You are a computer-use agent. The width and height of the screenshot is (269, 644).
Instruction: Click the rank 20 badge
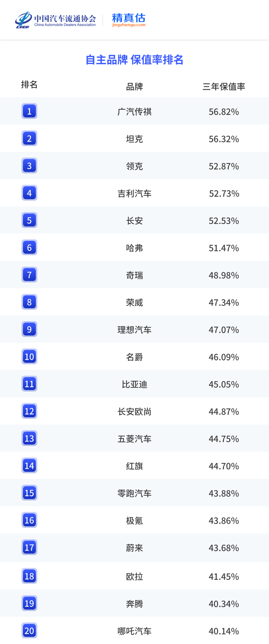coord(29,630)
